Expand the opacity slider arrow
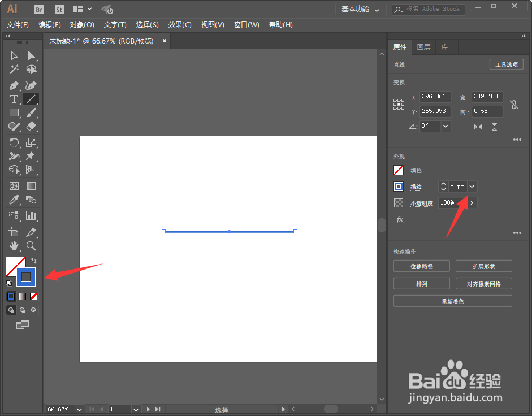Image resolution: width=532 pixels, height=416 pixels. coord(472,202)
